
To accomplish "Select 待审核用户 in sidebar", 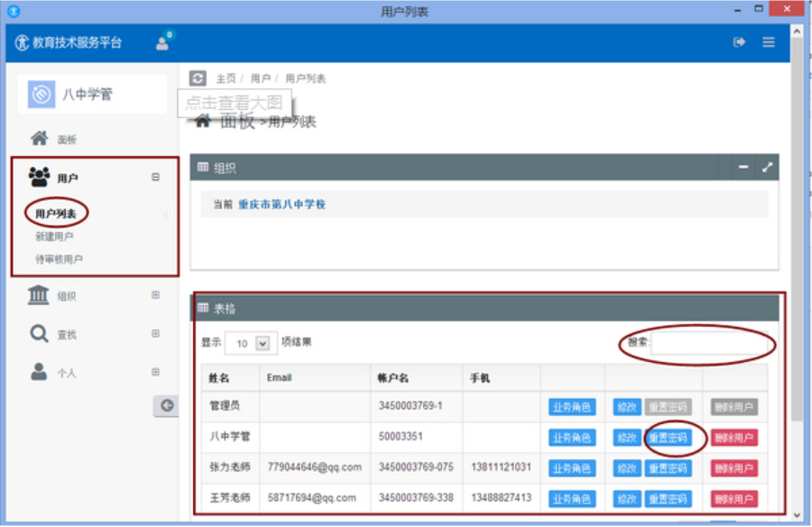I will [59, 259].
